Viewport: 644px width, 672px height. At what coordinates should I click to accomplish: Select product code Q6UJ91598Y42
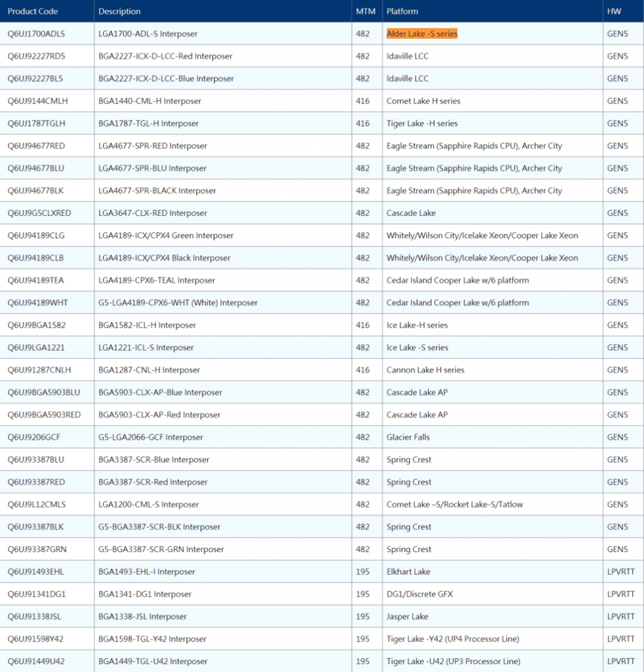pyautogui.click(x=35, y=639)
